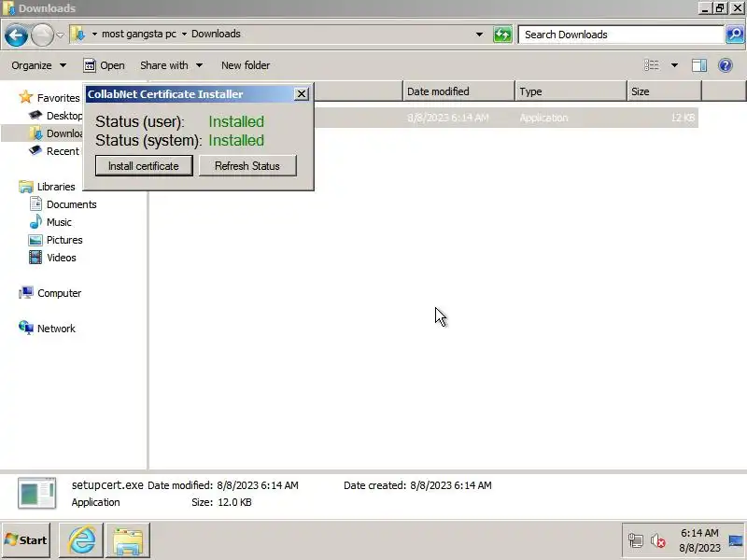Refresh the Downloads folder view

point(502,35)
